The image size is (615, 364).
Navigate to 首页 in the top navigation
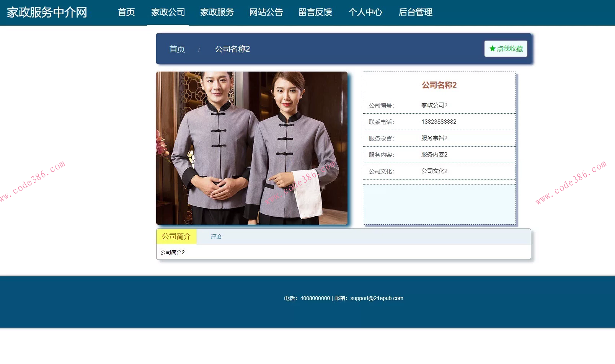[x=126, y=12]
